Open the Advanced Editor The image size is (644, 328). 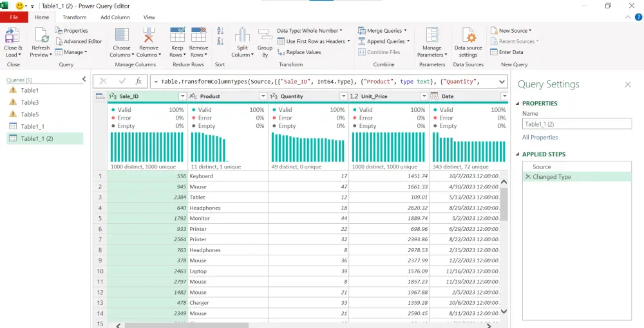79,41
